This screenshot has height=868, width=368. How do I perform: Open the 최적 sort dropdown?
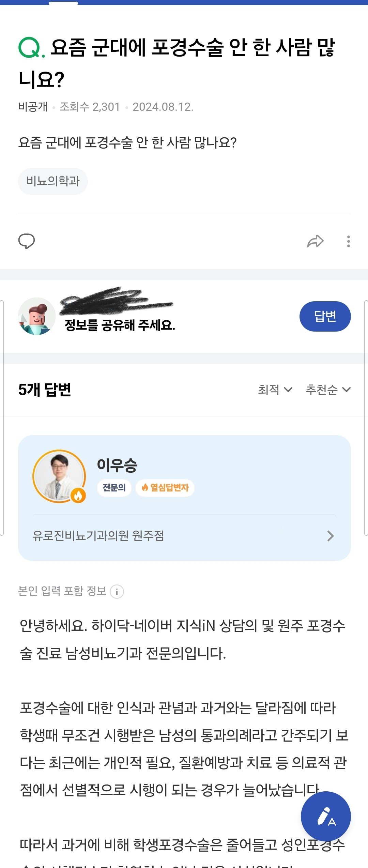pyautogui.click(x=275, y=390)
